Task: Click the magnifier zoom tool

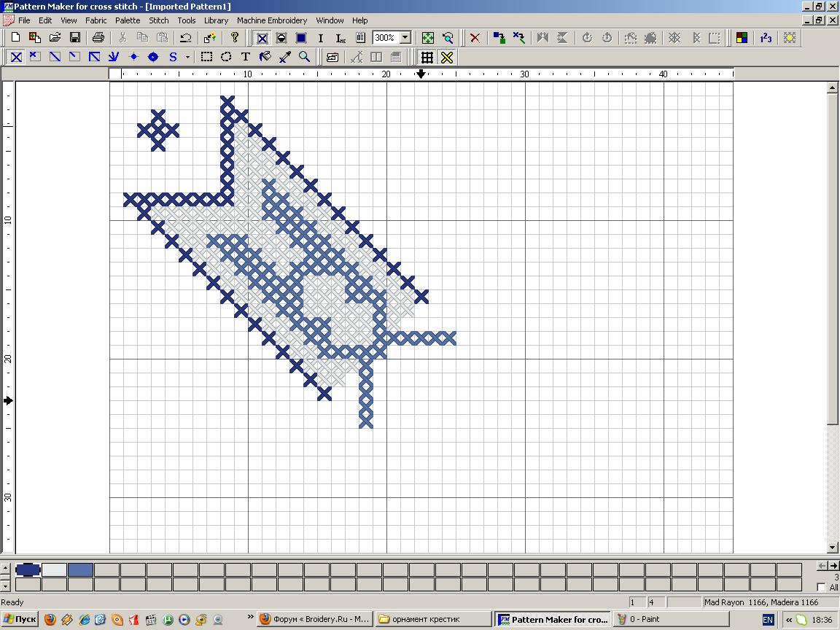Action: [x=305, y=57]
